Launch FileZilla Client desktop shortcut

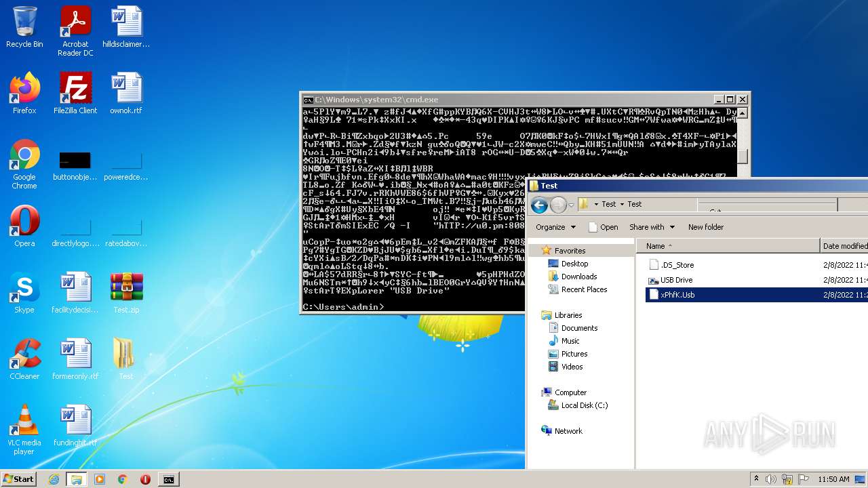click(x=75, y=94)
